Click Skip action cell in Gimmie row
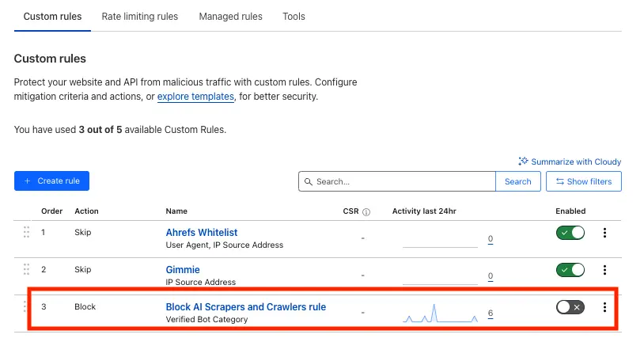This screenshot has height=342, width=644. 82,269
